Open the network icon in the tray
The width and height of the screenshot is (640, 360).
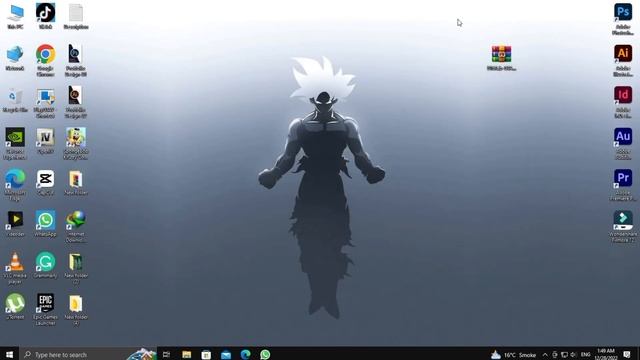[x=564, y=355]
